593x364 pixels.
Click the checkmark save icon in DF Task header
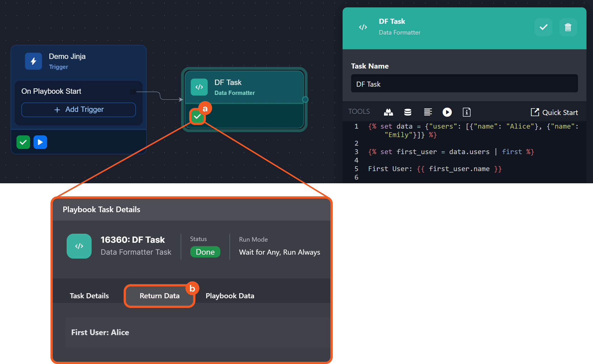[x=543, y=27]
